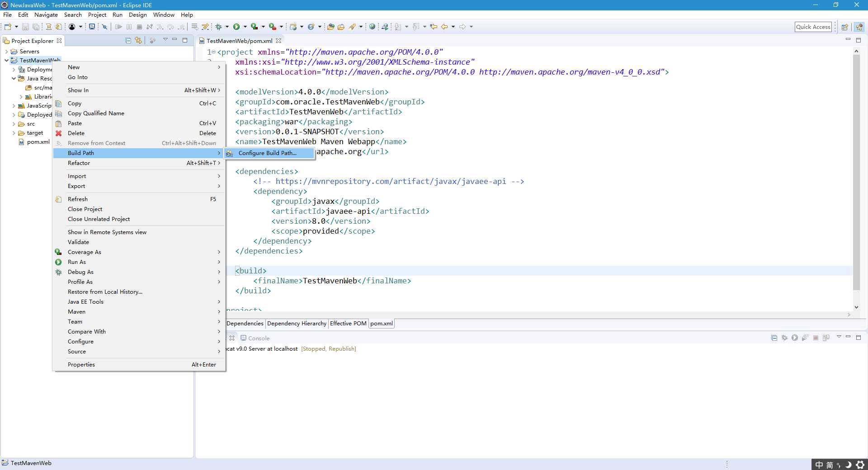Open the New submenu in context menu

[x=139, y=67]
